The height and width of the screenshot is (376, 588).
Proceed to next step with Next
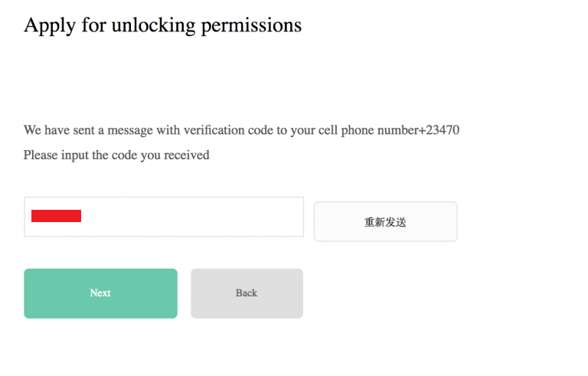tap(100, 293)
